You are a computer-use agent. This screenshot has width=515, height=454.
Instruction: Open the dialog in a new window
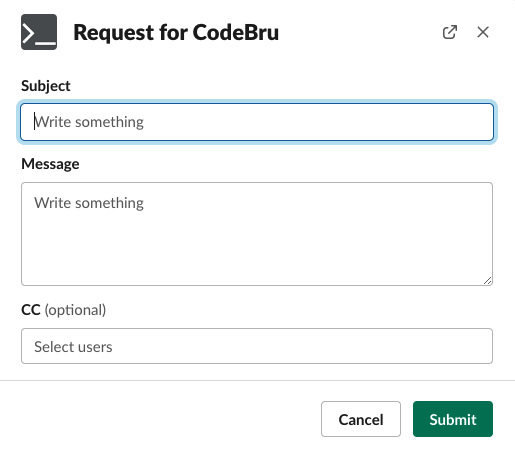450,32
